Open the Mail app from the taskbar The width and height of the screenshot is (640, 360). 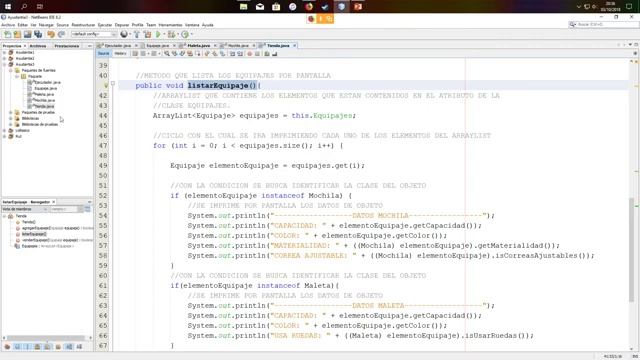point(260,7)
